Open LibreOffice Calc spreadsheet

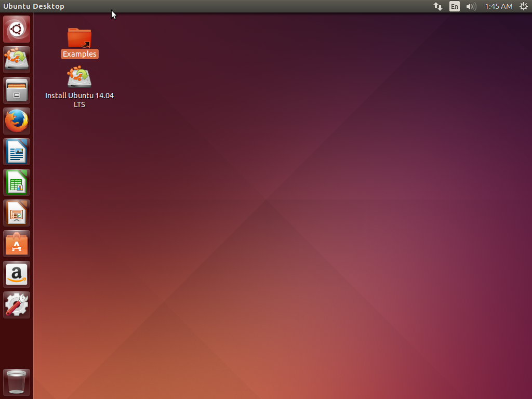tap(17, 182)
